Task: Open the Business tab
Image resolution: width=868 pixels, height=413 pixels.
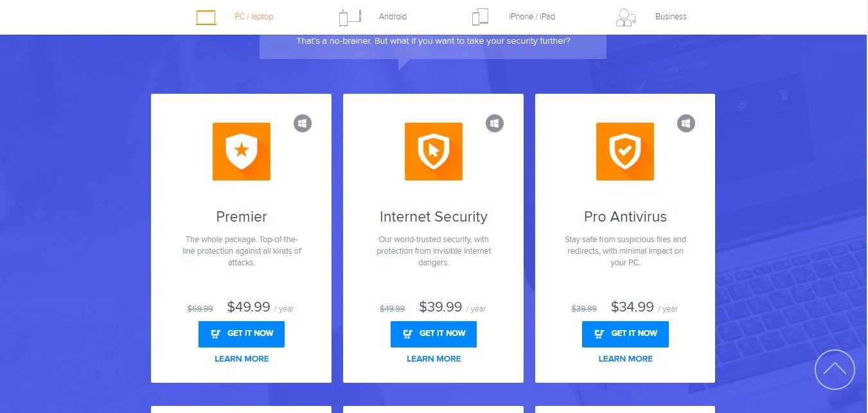Action: (x=671, y=17)
